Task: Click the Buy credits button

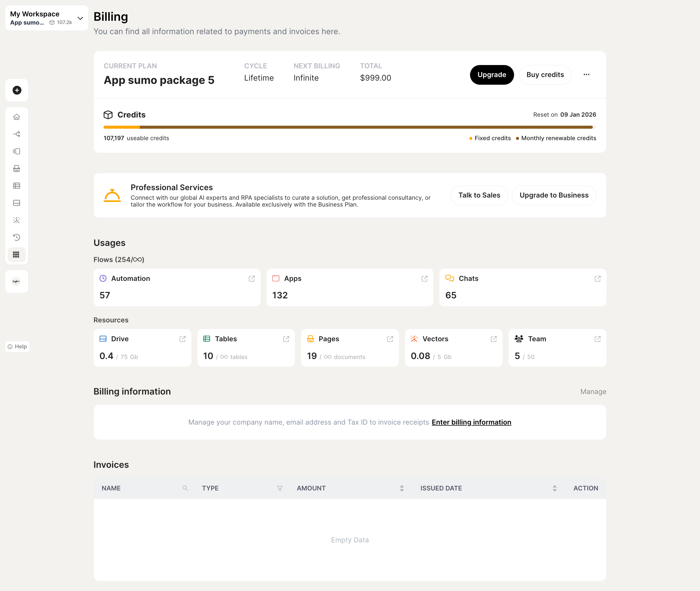Action: click(x=545, y=75)
